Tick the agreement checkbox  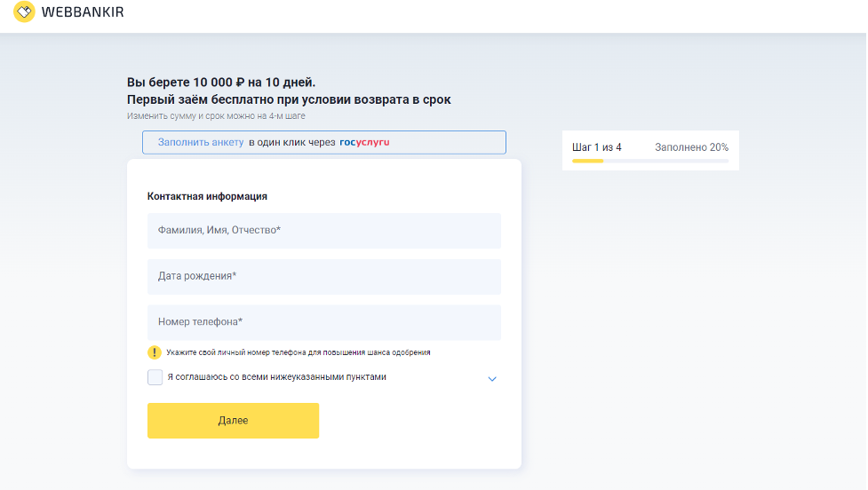[x=155, y=377]
